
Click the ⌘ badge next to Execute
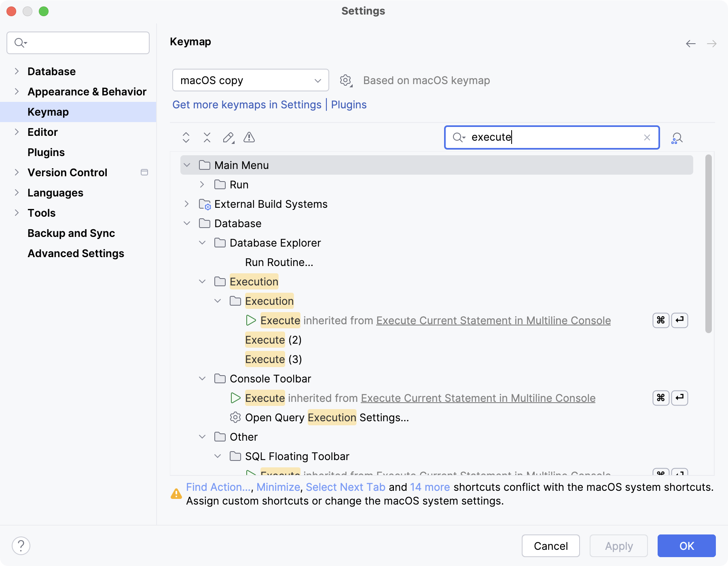coord(660,320)
